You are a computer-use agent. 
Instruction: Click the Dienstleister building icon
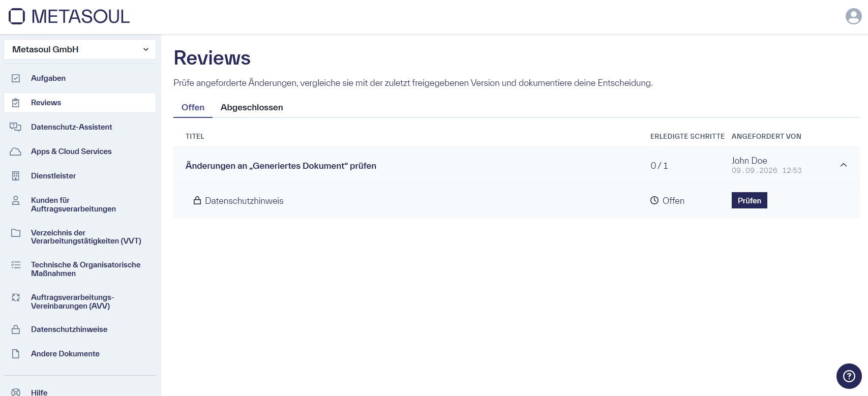click(x=16, y=176)
